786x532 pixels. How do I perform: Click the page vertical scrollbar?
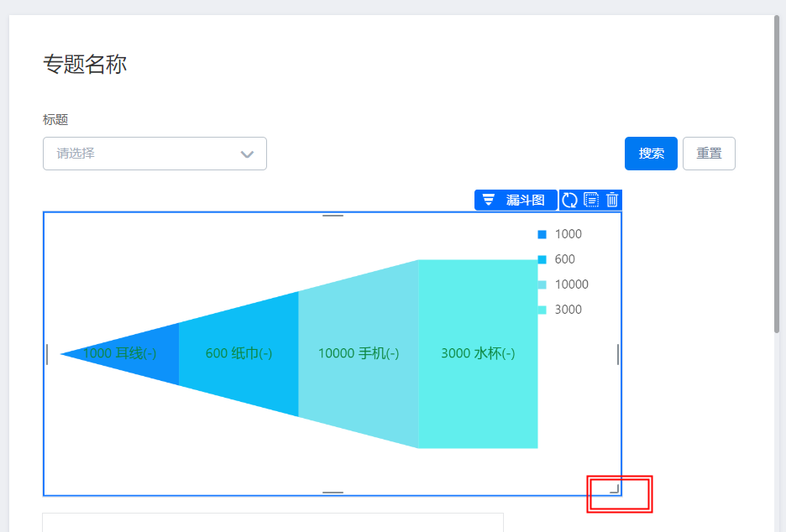click(x=777, y=174)
